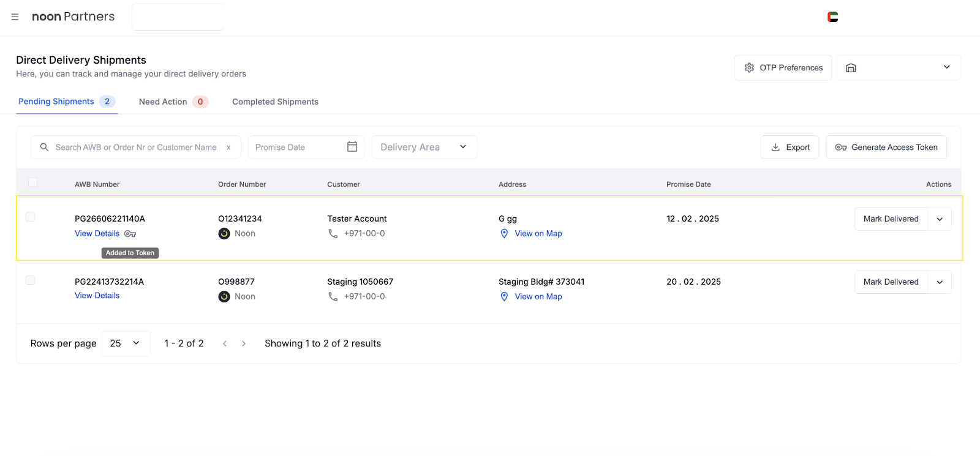Image resolution: width=980 pixels, height=456 pixels.
Task: Click map pin icon for G gg address
Action: click(504, 234)
